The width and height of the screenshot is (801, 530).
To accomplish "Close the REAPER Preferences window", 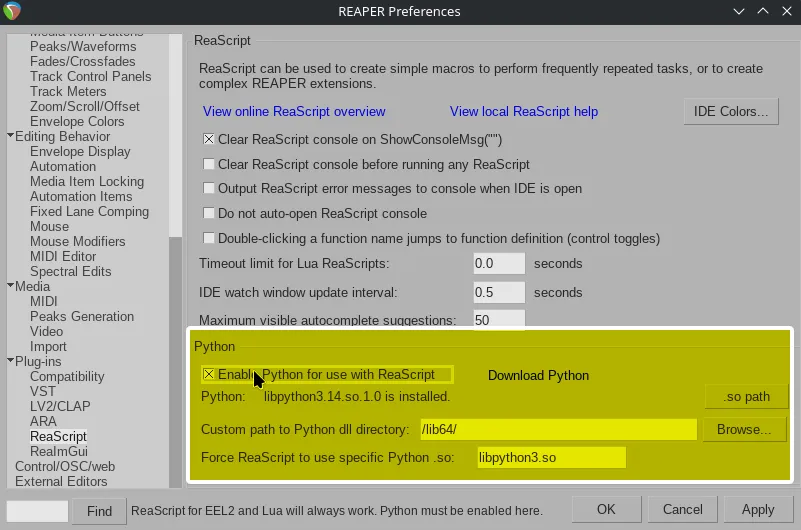I will pyautogui.click(x=787, y=11).
